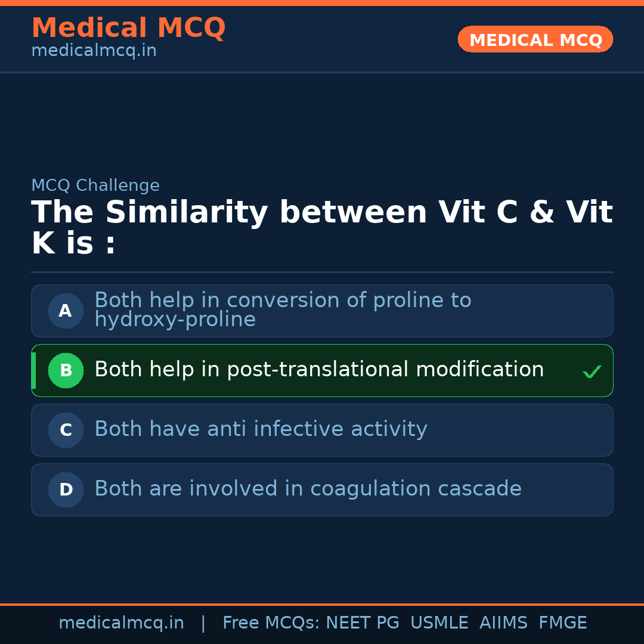
Task: Select the proline to hydroxy-proline answer text
Action: pos(283,309)
